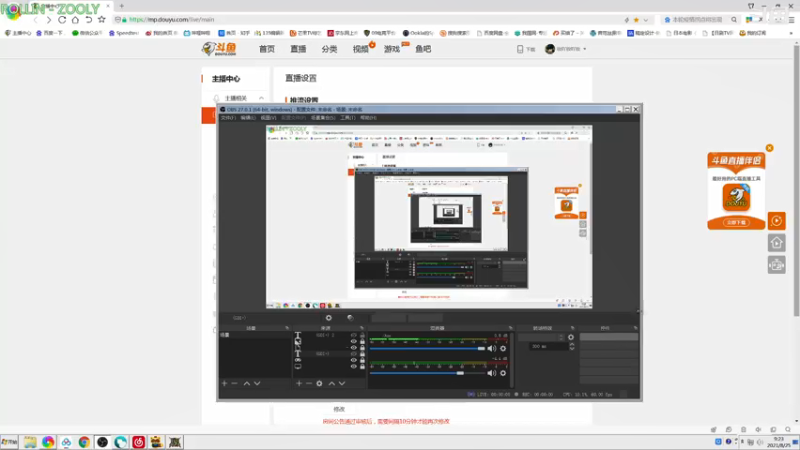The image size is (800, 450).
Task: Move scene down with Scenes panel down arrow
Action: (257, 383)
